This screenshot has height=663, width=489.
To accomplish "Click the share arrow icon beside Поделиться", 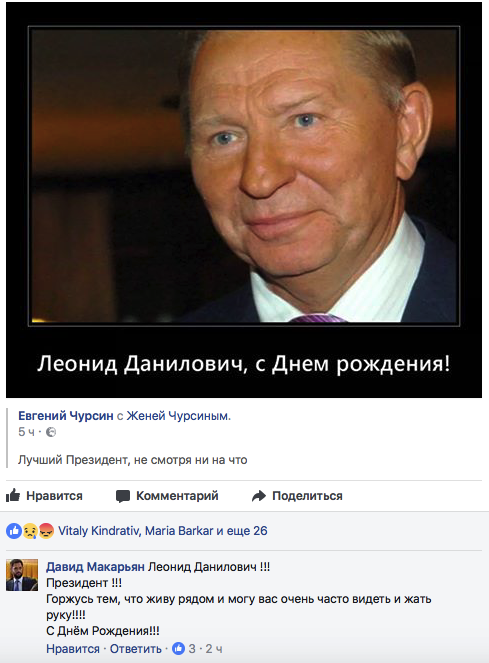I will pos(259,496).
